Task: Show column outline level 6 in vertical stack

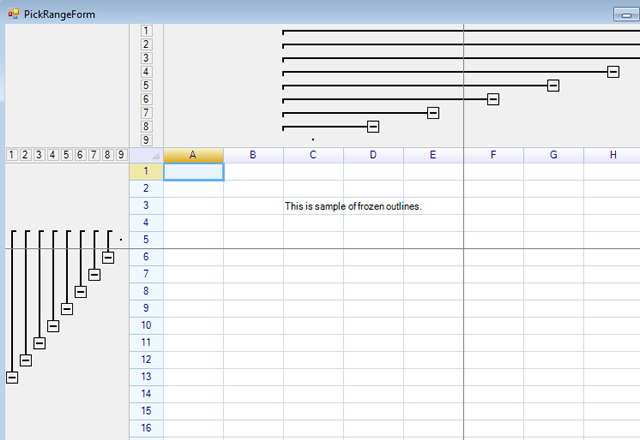Action: pyautogui.click(x=147, y=99)
